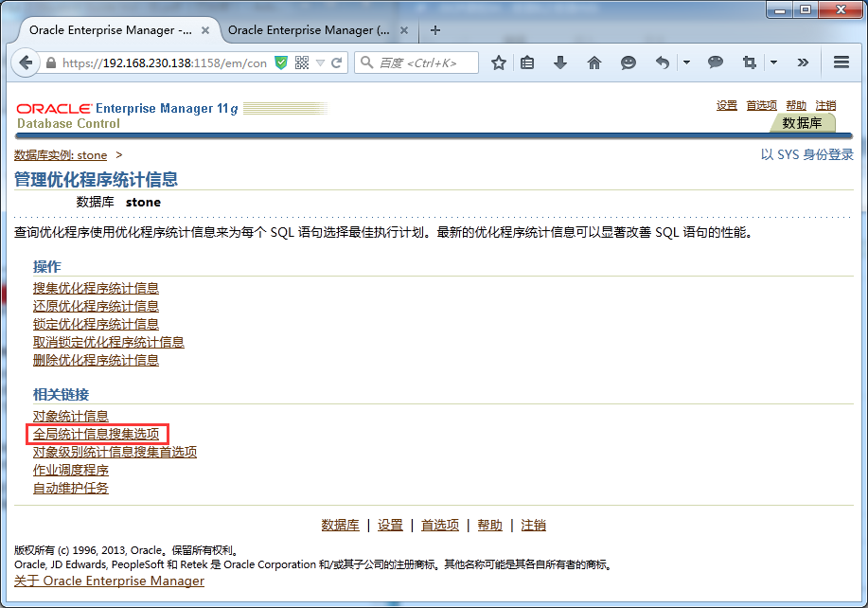Viewport: 868px width, 608px height.
Task: Open 关于 Oracle Enterprise Manager link
Action: (109, 581)
